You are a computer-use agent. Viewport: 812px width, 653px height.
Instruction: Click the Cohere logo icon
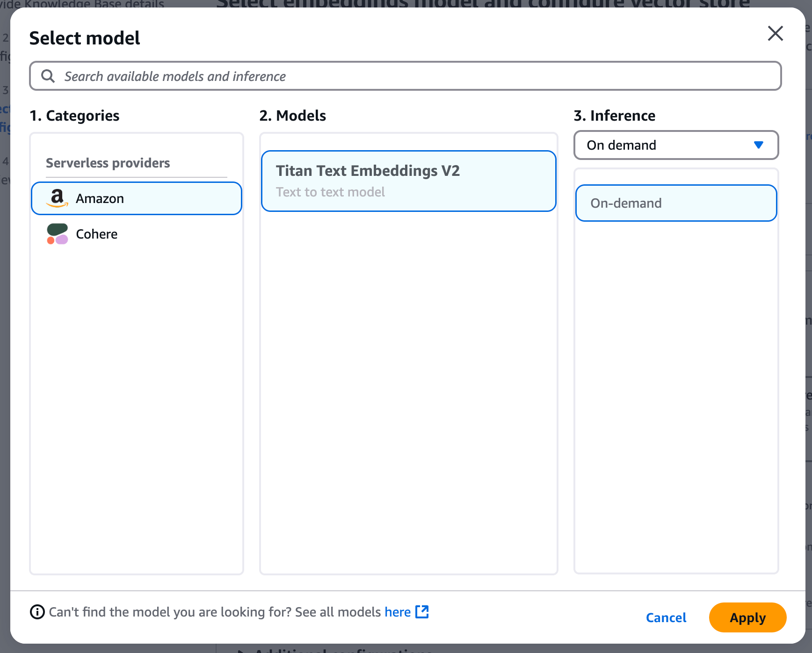(x=57, y=234)
